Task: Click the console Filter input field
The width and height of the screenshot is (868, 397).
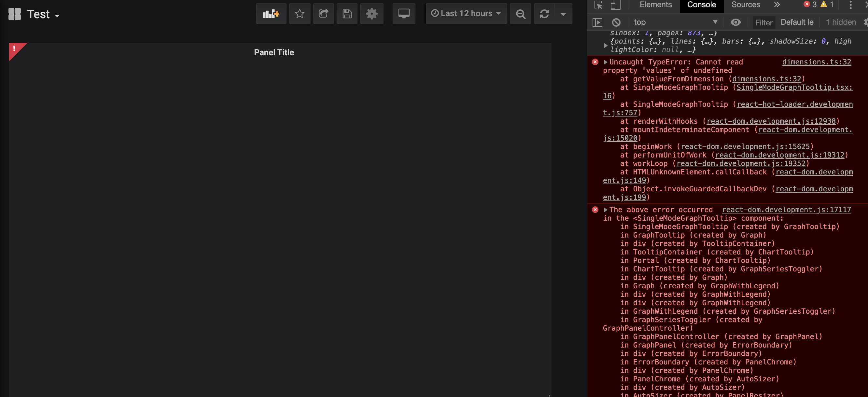Action: [x=763, y=22]
